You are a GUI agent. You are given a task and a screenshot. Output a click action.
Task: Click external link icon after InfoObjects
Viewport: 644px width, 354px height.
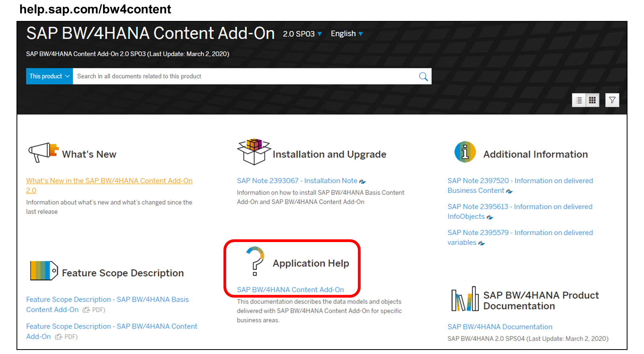[x=490, y=217]
